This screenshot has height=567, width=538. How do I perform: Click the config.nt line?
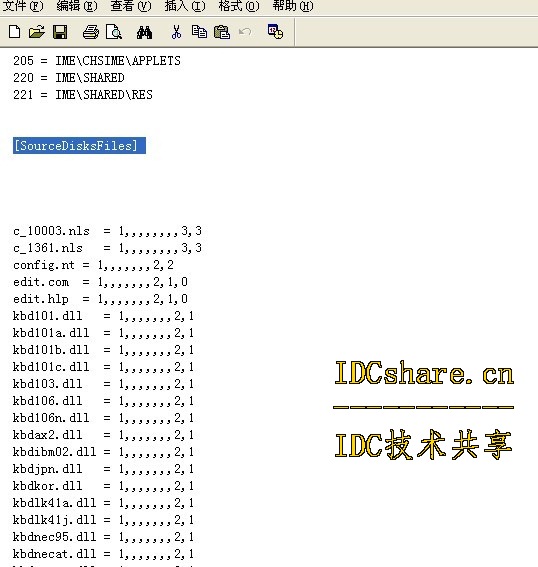pyautogui.click(x=93, y=265)
